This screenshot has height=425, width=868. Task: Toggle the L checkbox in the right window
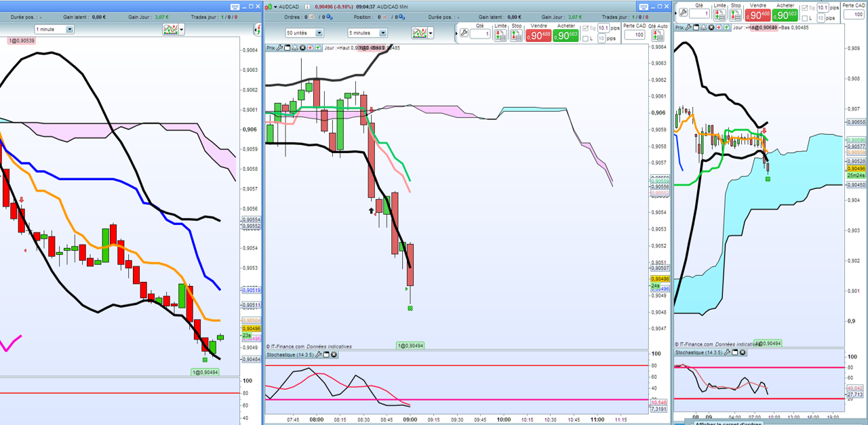click(x=805, y=18)
